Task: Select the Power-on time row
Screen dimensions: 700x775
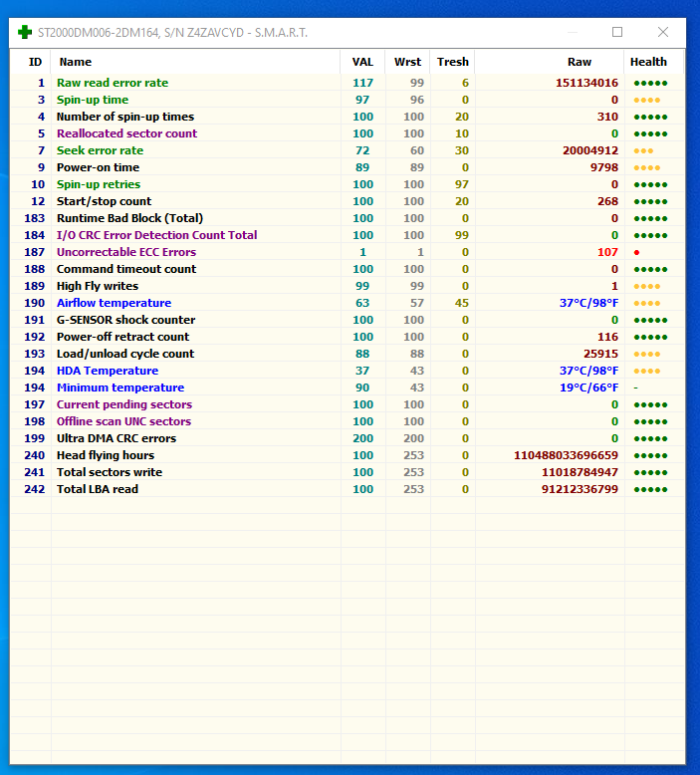Action: pos(348,167)
